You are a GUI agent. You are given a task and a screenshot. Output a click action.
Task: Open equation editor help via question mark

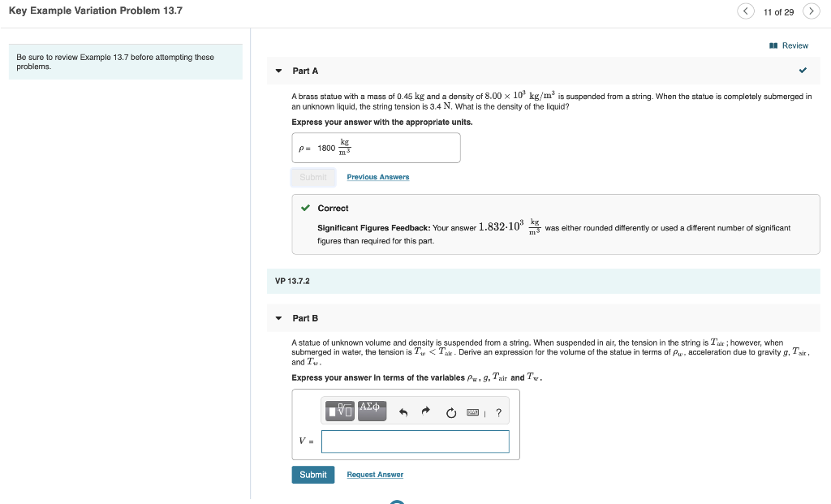point(498,412)
